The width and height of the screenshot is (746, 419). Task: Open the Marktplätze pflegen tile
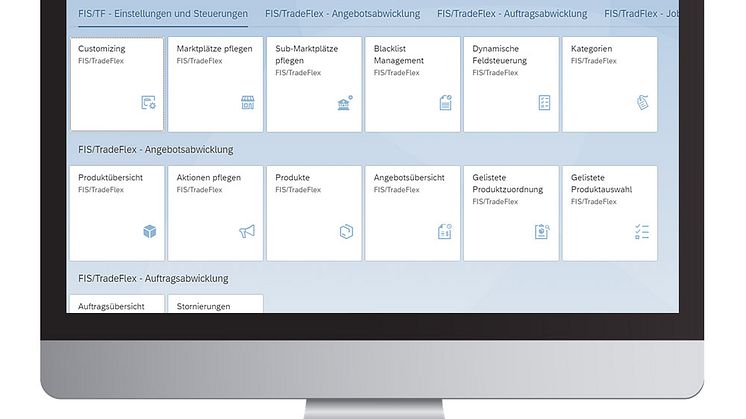tap(216, 84)
